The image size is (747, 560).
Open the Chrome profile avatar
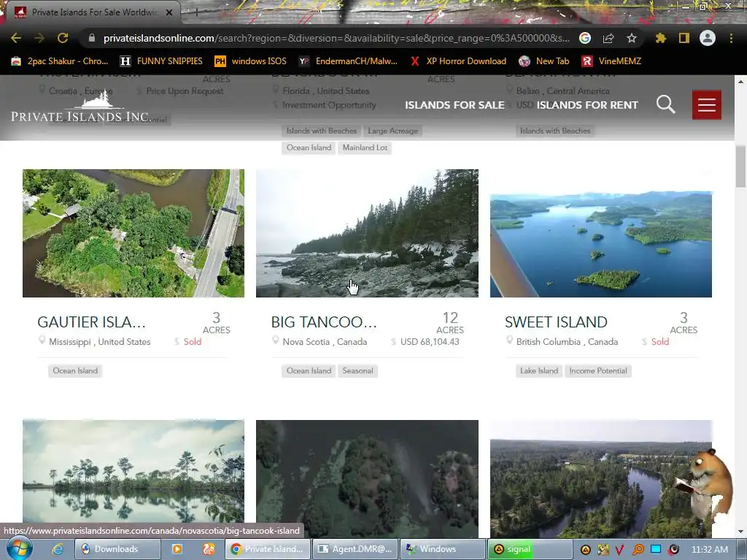point(708,38)
